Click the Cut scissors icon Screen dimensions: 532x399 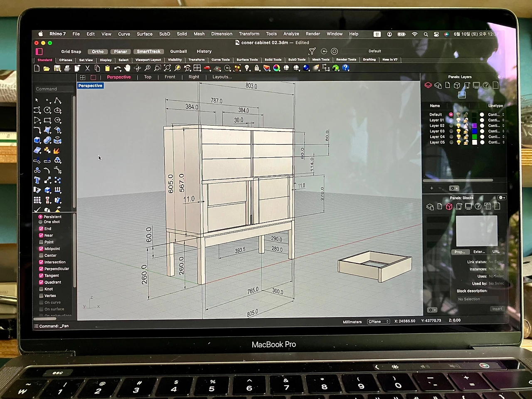(87, 68)
